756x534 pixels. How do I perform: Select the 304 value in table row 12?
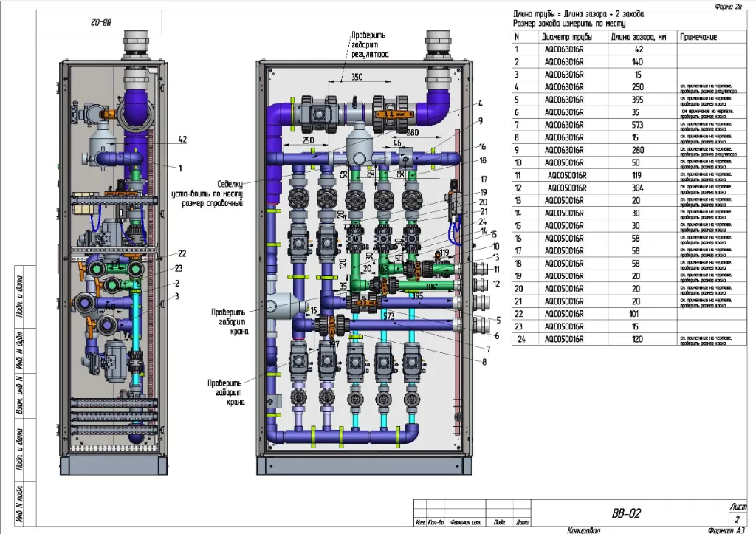(x=638, y=188)
